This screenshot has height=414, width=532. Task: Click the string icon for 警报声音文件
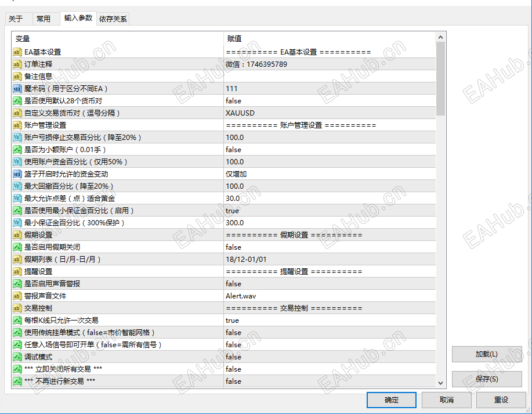(17, 296)
